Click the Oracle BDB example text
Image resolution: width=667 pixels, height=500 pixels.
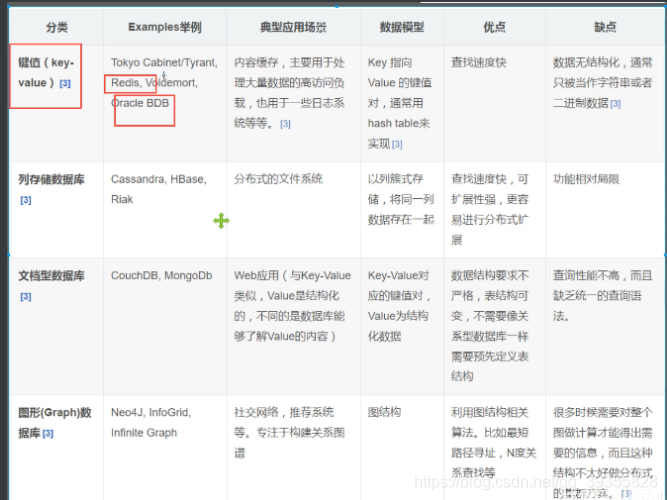coord(140,103)
